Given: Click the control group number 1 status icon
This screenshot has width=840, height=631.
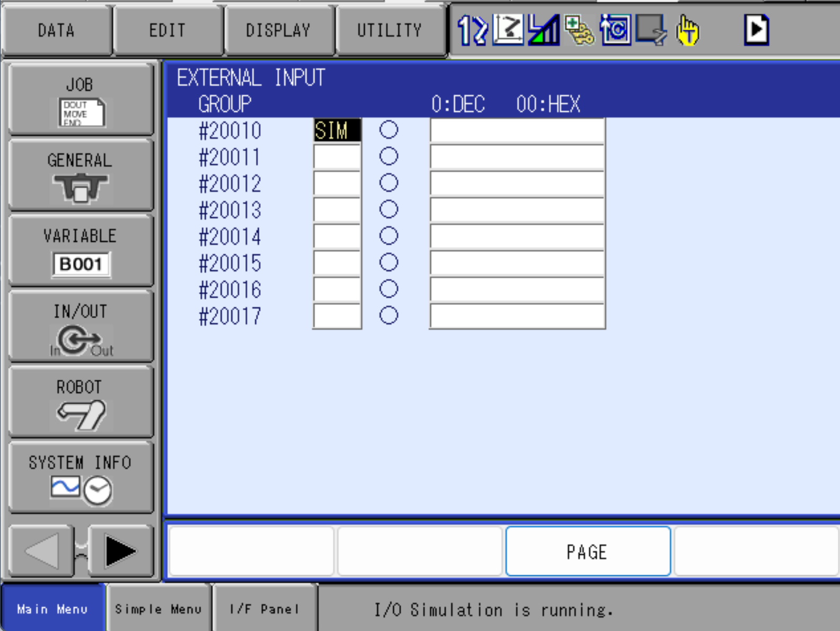Looking at the screenshot, I should [472, 30].
